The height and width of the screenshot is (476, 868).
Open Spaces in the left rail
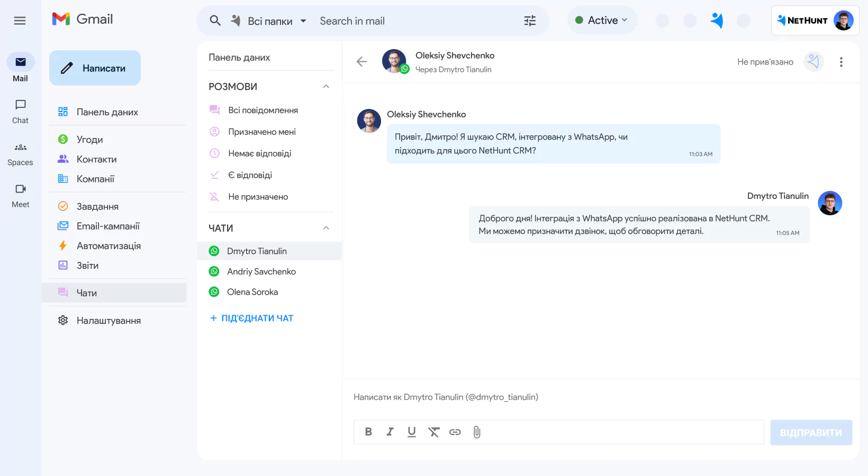(21, 153)
